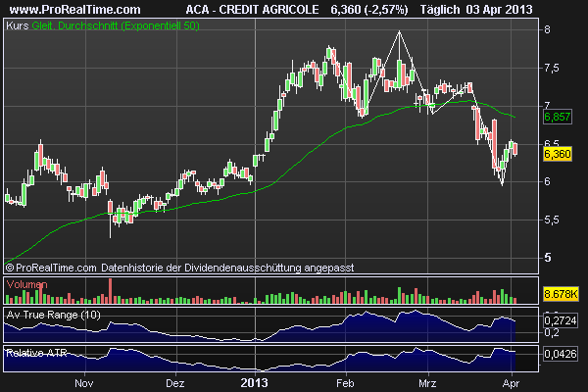Click the tallest red volume bar in November

[x=110, y=291]
